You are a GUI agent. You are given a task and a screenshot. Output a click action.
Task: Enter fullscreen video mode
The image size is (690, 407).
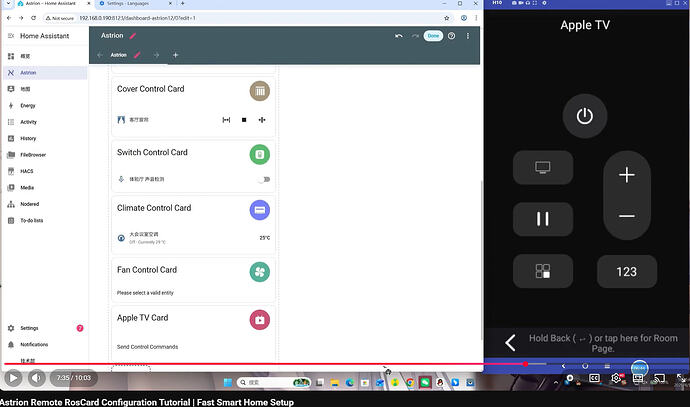point(681,378)
